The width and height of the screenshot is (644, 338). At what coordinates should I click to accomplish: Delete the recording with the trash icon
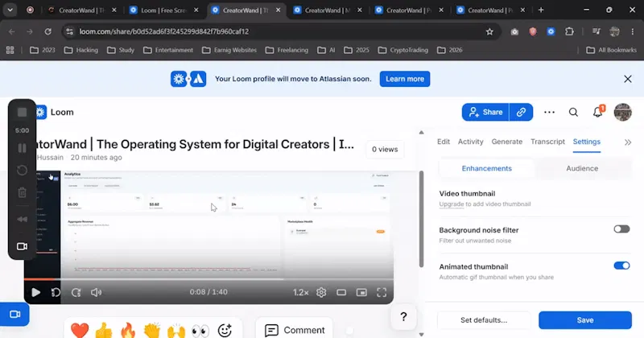click(23, 192)
